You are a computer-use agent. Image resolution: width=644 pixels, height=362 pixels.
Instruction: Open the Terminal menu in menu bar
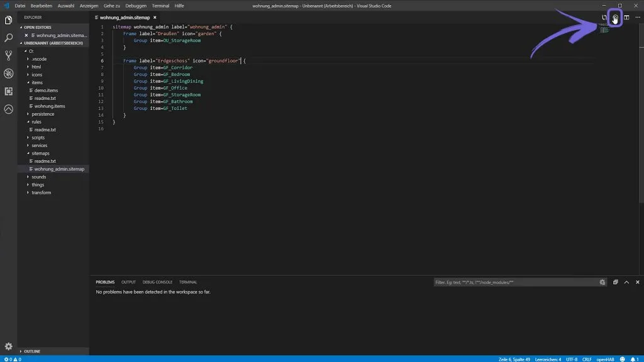[160, 6]
